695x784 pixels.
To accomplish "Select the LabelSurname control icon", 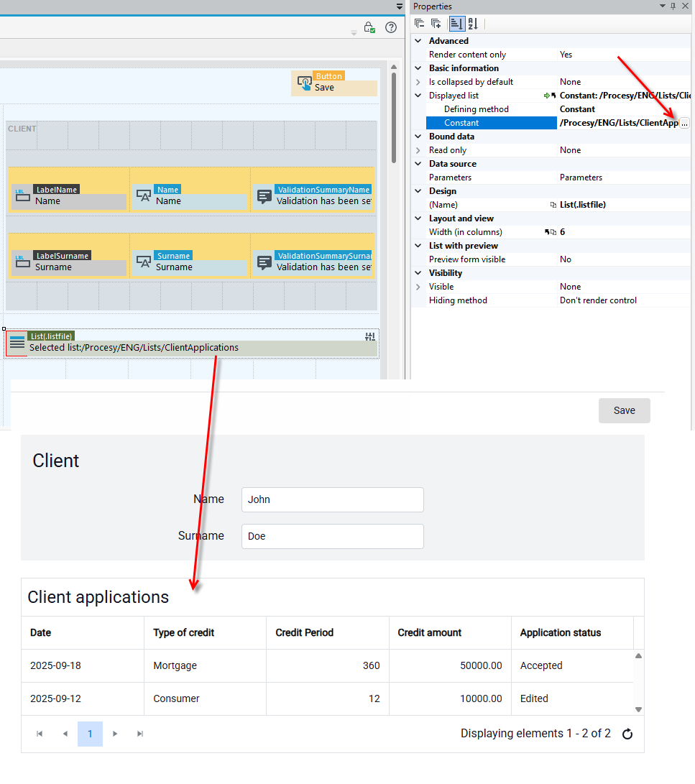I will click(22, 261).
